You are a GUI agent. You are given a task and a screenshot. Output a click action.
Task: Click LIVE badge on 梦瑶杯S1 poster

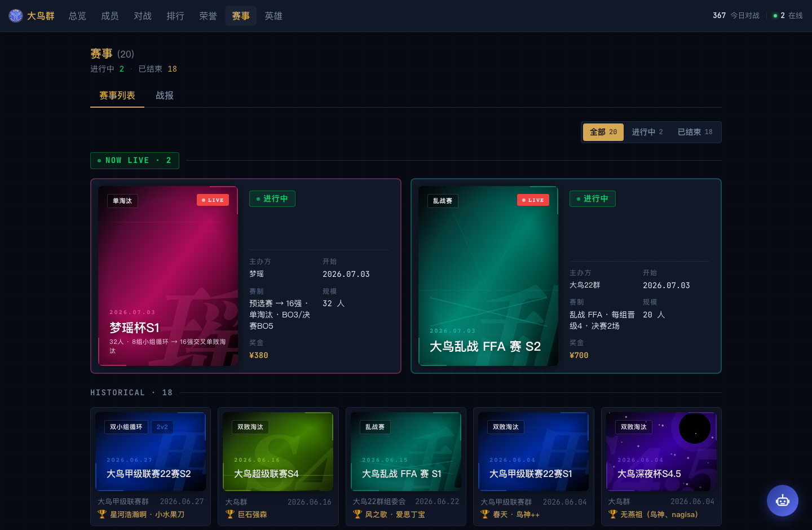pos(213,200)
